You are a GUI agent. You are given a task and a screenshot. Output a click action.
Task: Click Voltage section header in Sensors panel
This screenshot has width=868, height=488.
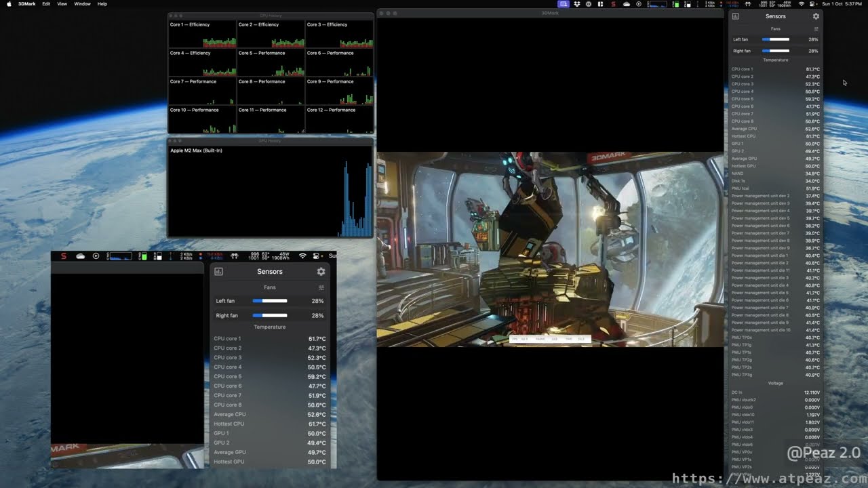776,383
